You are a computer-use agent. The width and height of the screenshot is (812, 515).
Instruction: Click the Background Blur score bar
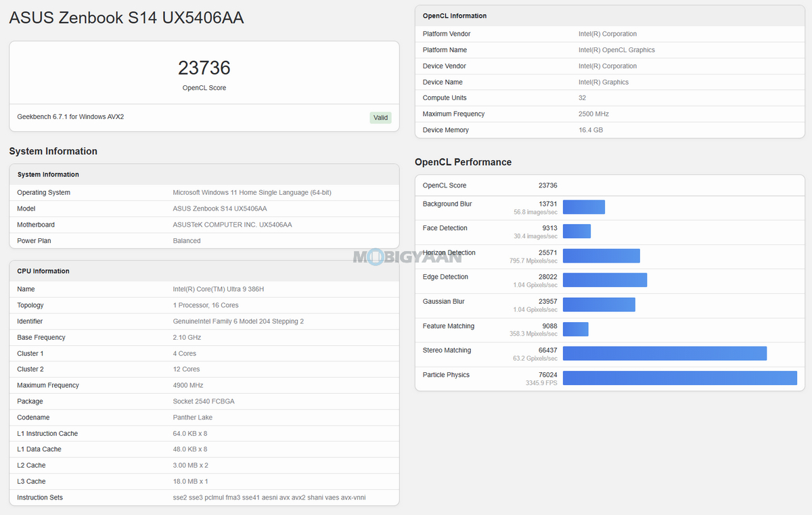[x=584, y=207]
